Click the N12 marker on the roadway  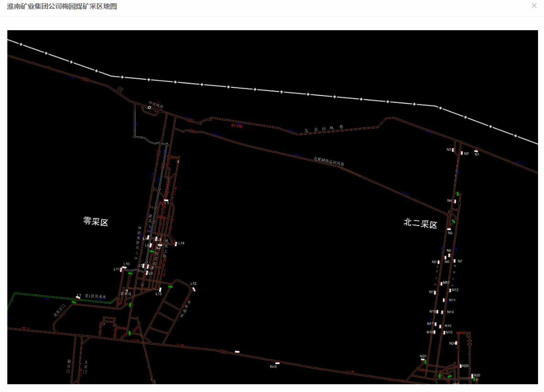pos(450,290)
